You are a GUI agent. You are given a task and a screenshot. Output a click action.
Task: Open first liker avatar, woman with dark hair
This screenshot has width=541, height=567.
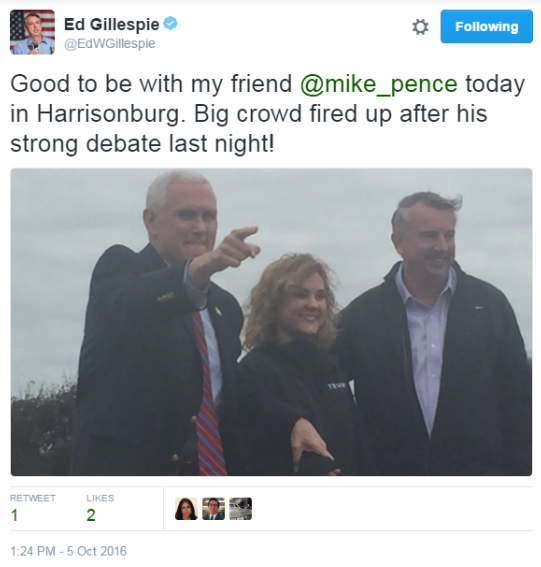[186, 509]
